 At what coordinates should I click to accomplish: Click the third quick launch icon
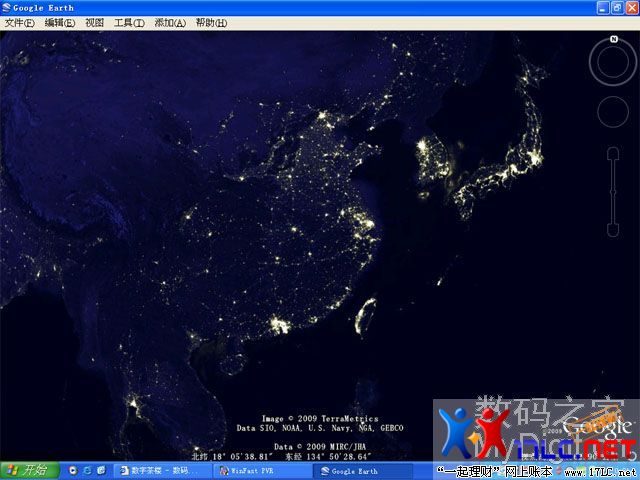click(x=102, y=470)
